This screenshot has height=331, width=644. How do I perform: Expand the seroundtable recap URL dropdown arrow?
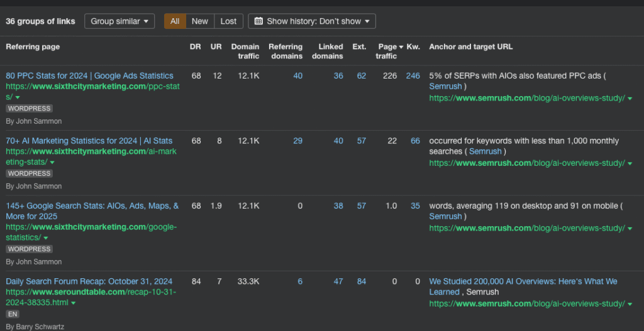(x=74, y=303)
